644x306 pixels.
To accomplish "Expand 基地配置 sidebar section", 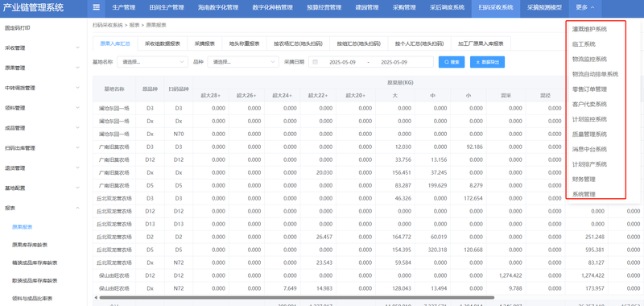I will 43,188.
